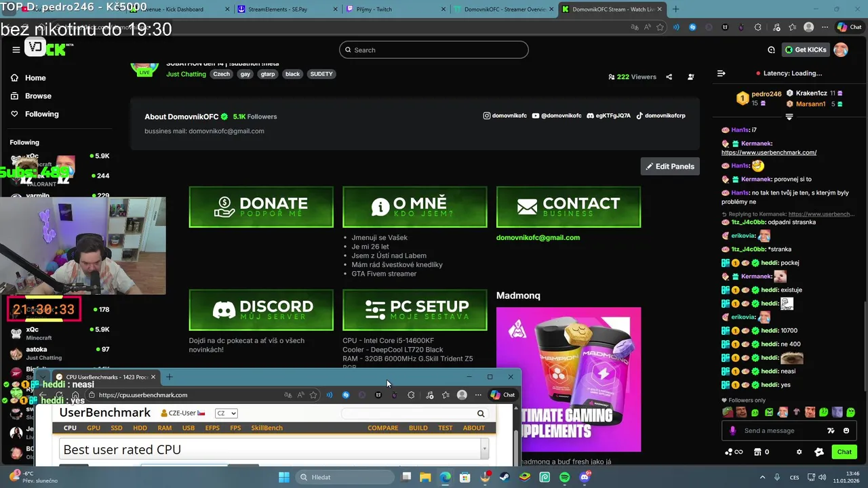Open BUILD on UserBenchmark

pyautogui.click(x=418, y=428)
